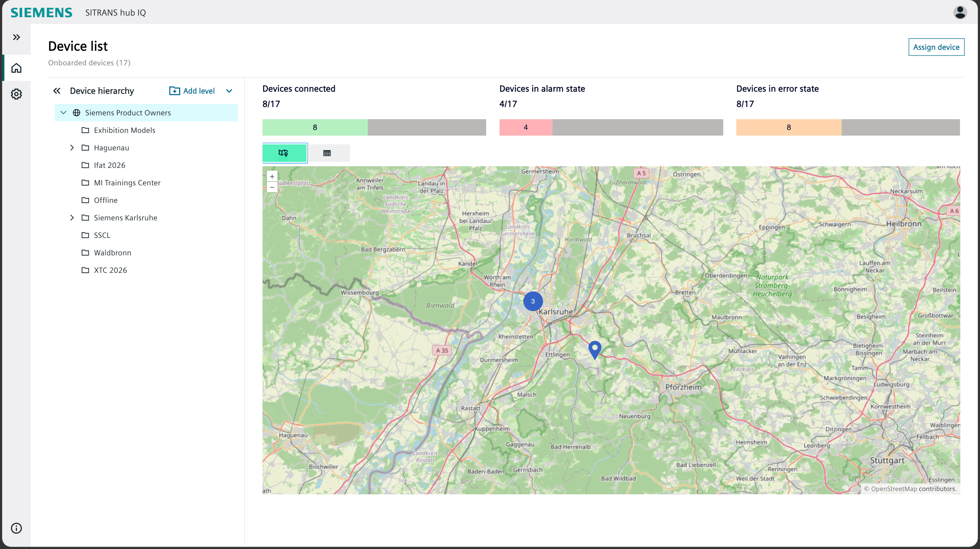This screenshot has height=549, width=980.
Task: Click the Device list heading
Action: (x=78, y=46)
